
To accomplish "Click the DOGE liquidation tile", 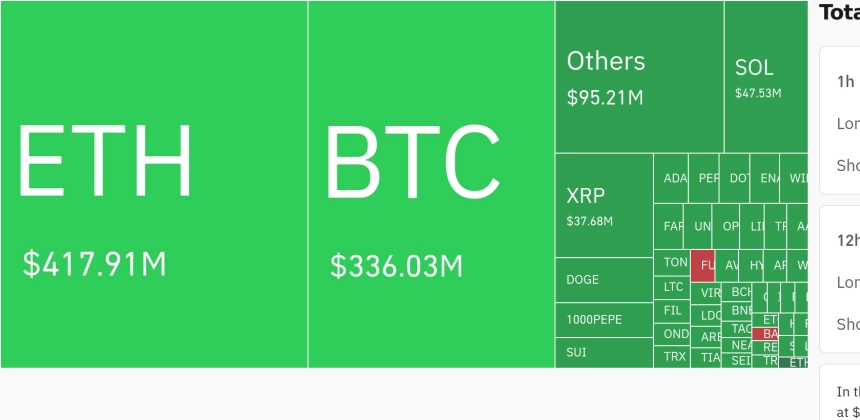I will pyautogui.click(x=604, y=280).
